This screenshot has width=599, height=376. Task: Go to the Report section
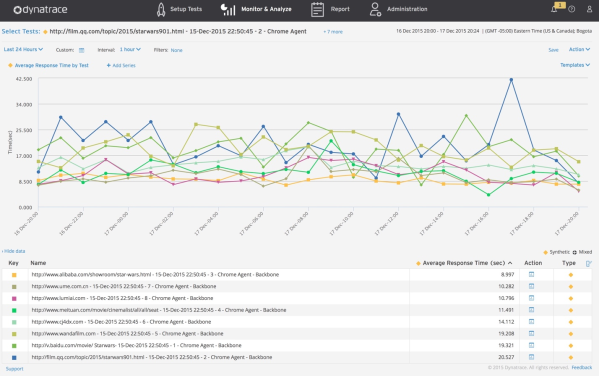[330, 9]
